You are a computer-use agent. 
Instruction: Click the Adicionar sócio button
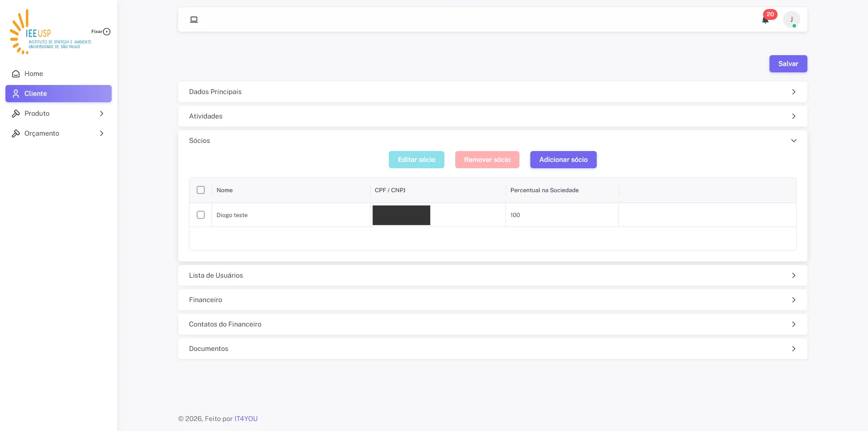pyautogui.click(x=563, y=160)
